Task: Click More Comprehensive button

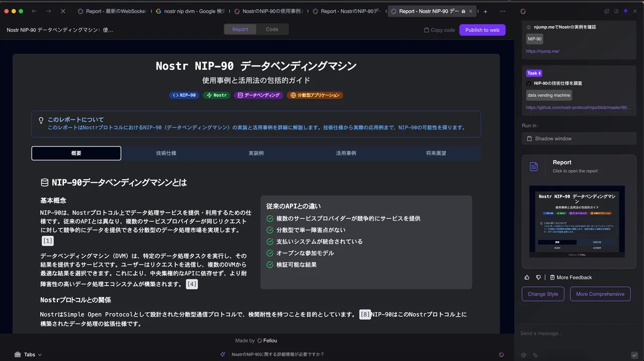Action: tap(600, 294)
